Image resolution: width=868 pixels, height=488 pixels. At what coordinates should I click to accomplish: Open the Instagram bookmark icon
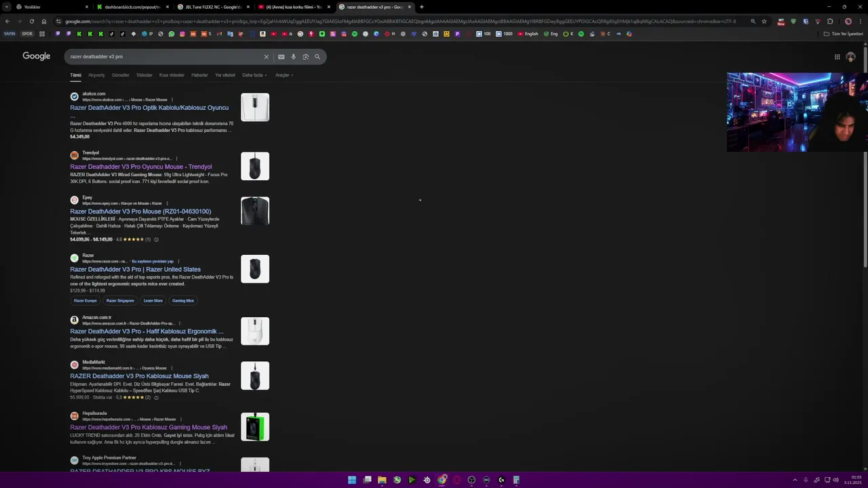click(x=182, y=34)
